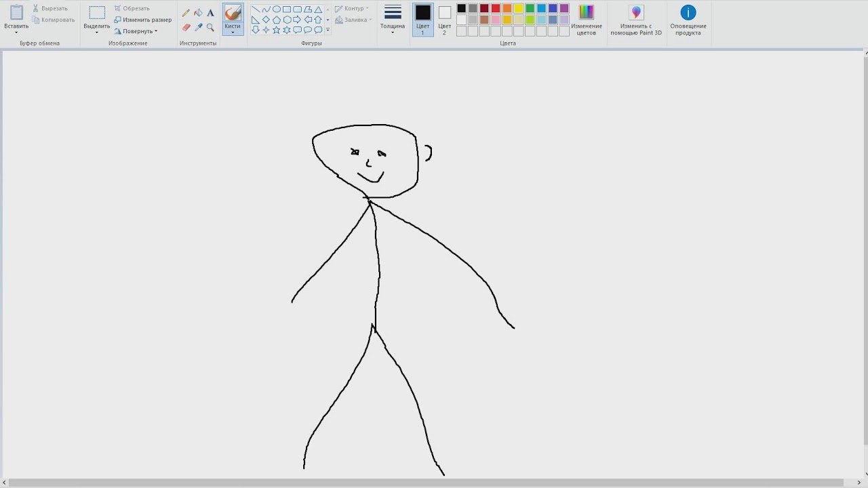The width and height of the screenshot is (868, 488).
Task: Activate Цвет 1 foreground color
Action: (423, 20)
